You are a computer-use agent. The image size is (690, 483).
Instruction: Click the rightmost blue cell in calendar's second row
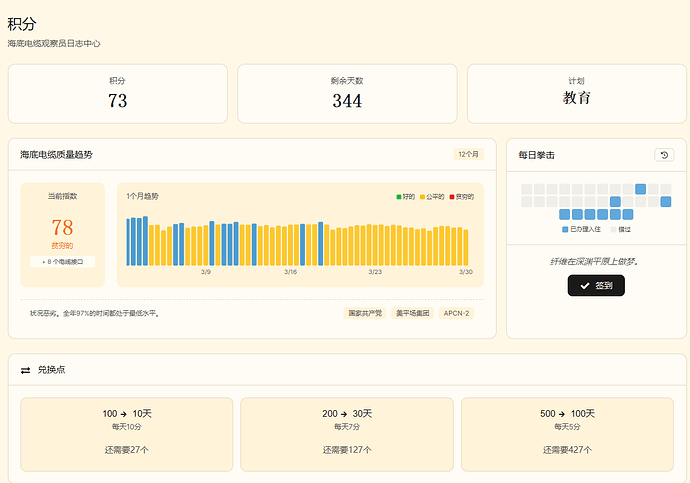coord(666,202)
